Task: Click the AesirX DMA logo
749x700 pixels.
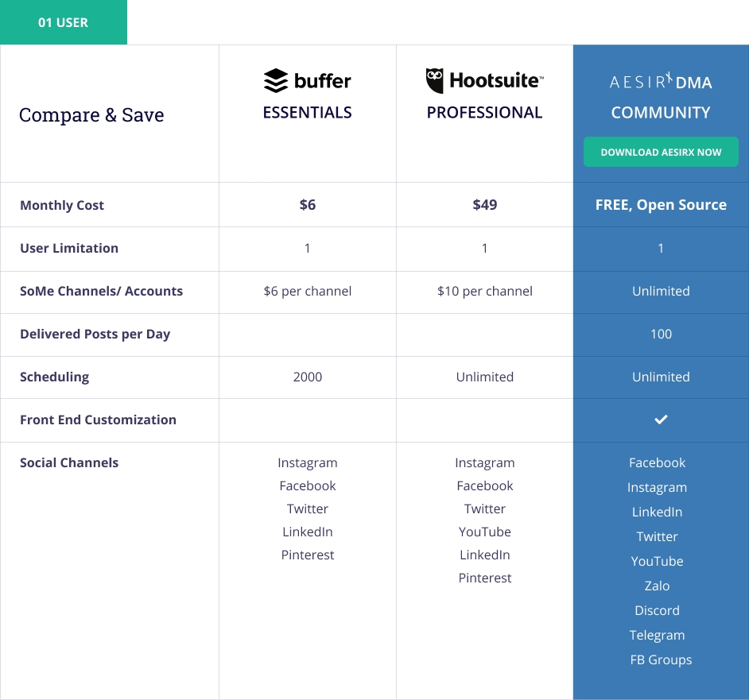Action: tap(661, 82)
